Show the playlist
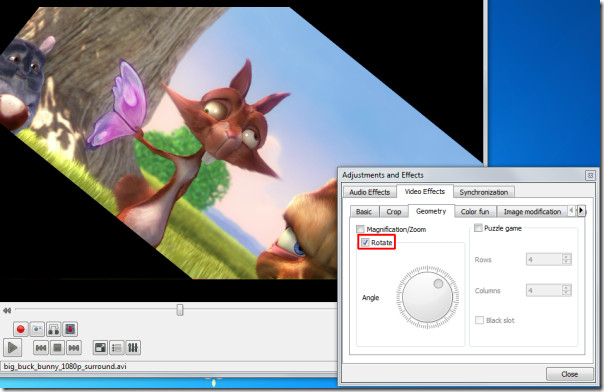Screen dimensions: 604x392 point(116,348)
